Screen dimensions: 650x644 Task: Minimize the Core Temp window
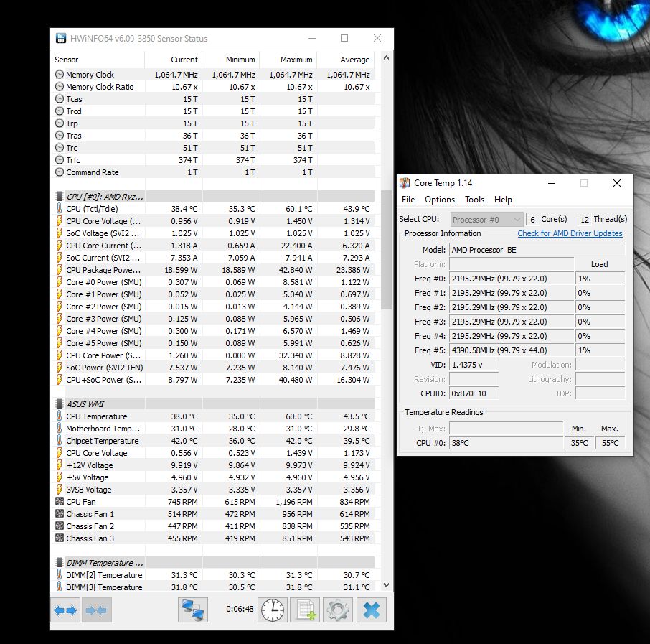(551, 183)
